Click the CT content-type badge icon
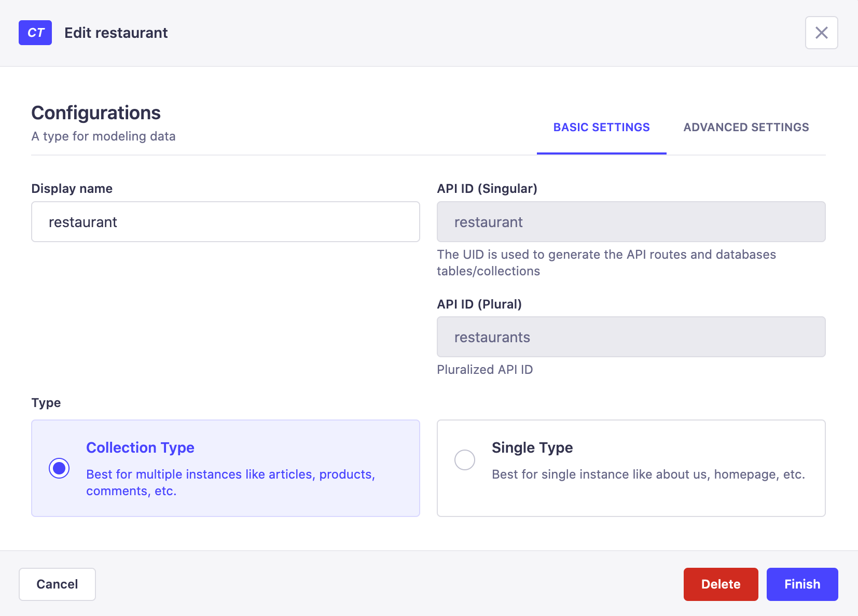This screenshot has width=858, height=616. 35,32
